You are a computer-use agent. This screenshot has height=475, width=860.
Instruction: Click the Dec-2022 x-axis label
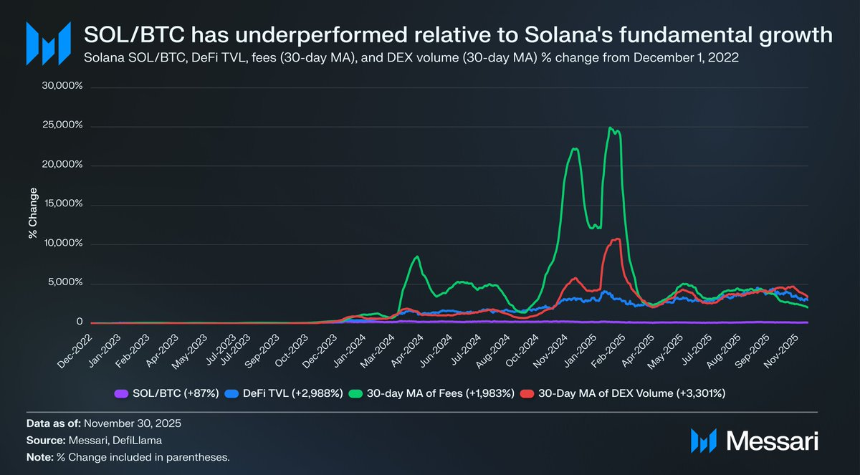click(76, 350)
